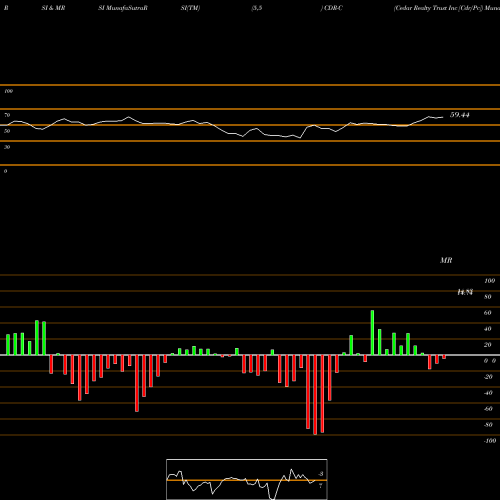Click the "-60" label on the MR axis

(488, 409)
